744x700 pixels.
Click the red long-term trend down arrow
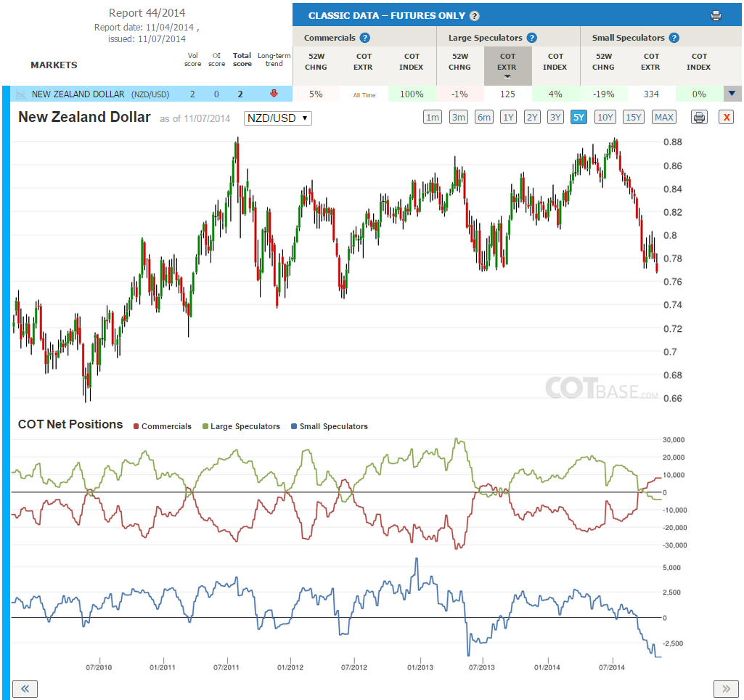pos(274,94)
